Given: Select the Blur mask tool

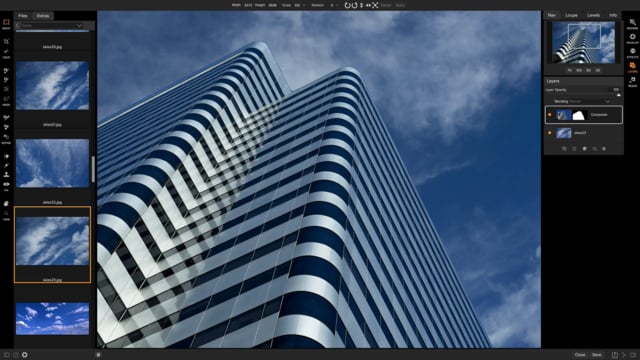Looking at the screenshot, I should pos(6,137).
